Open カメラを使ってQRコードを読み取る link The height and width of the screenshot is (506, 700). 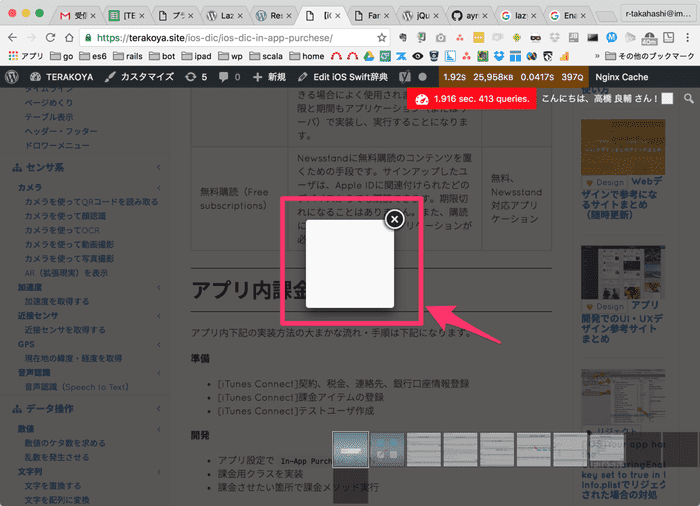(x=91, y=202)
